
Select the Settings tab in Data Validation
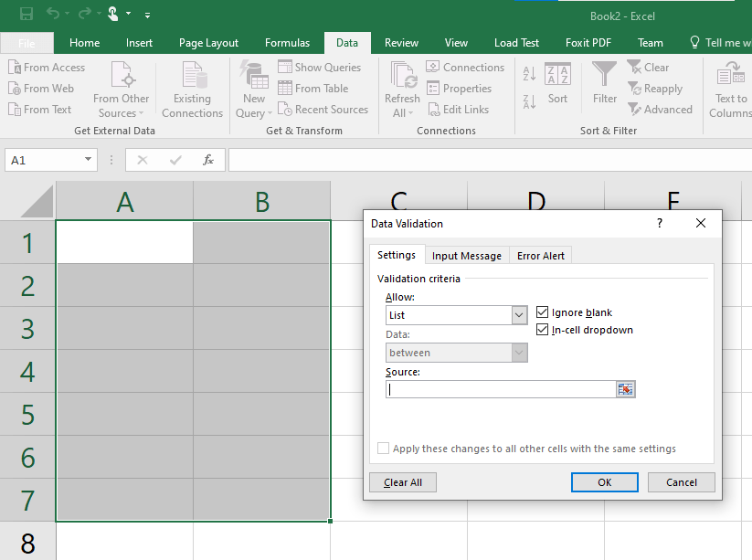pos(397,255)
